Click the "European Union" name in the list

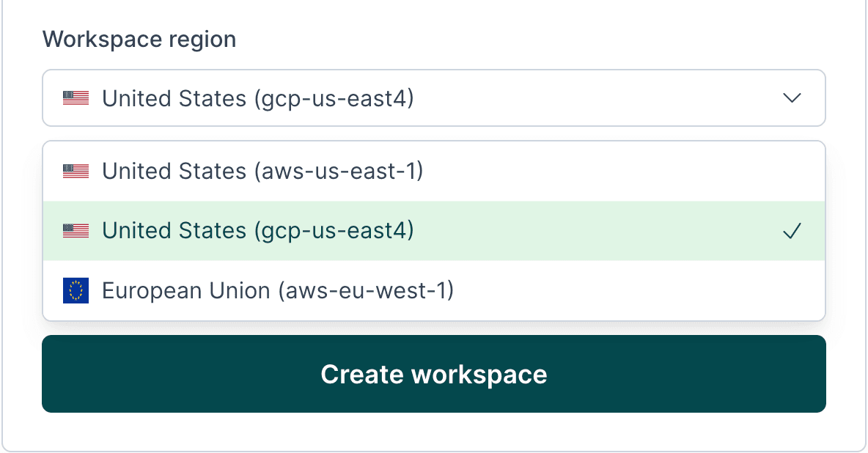186,291
